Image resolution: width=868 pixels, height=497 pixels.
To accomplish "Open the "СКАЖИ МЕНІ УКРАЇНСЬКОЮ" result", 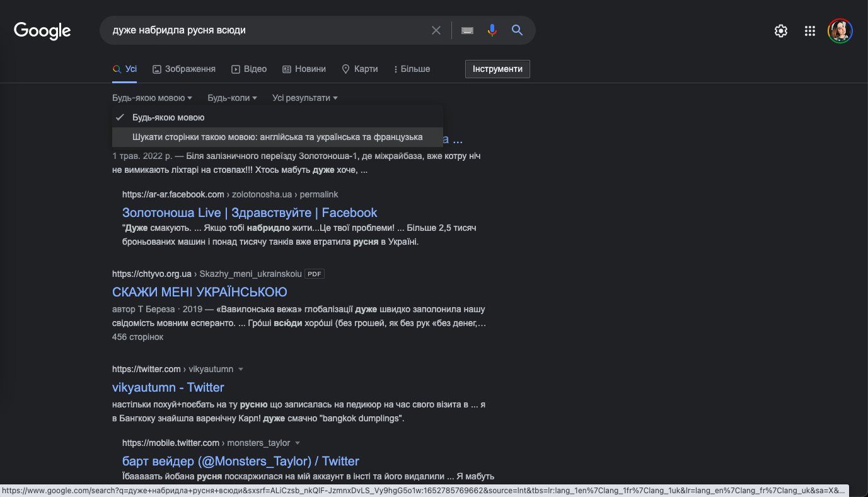I will [199, 292].
